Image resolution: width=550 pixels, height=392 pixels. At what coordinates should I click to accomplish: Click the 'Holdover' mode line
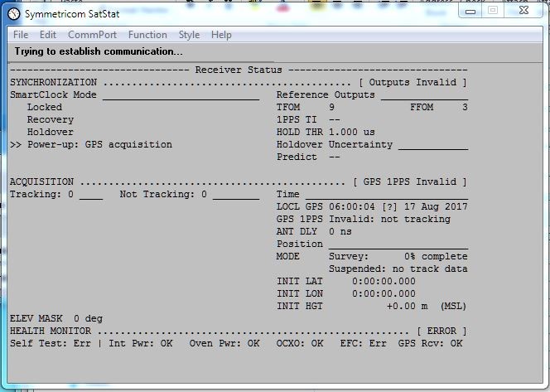[51, 132]
